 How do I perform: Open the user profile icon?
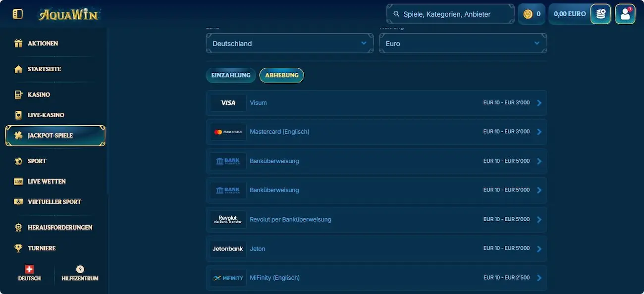625,14
